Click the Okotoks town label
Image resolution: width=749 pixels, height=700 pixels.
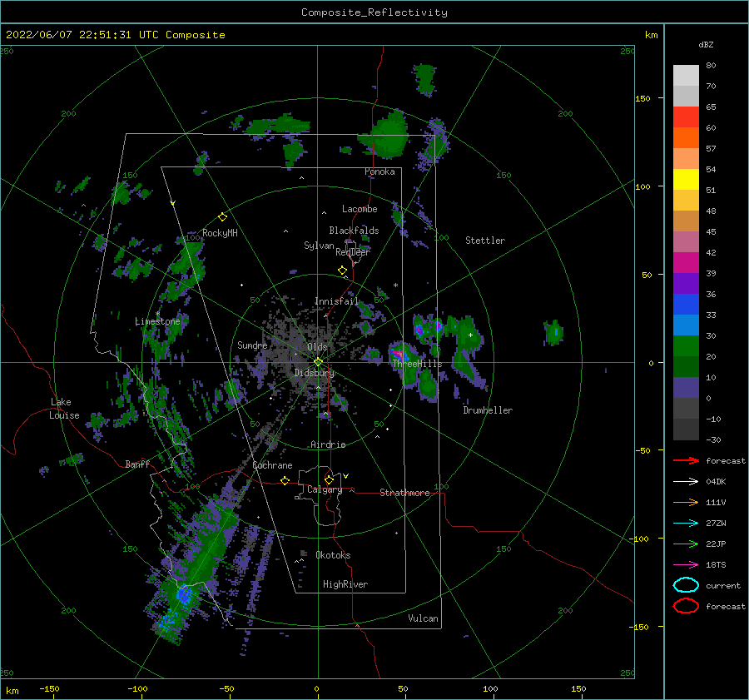(x=333, y=555)
